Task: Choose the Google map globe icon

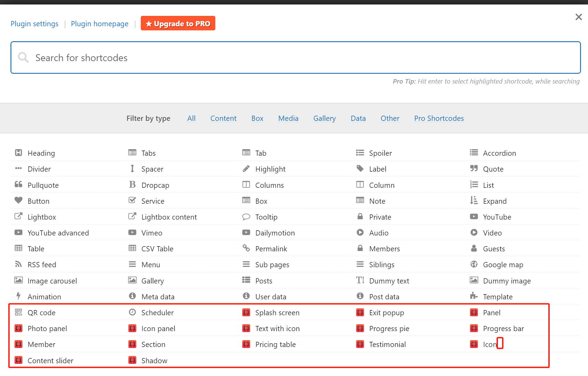Action: point(474,264)
